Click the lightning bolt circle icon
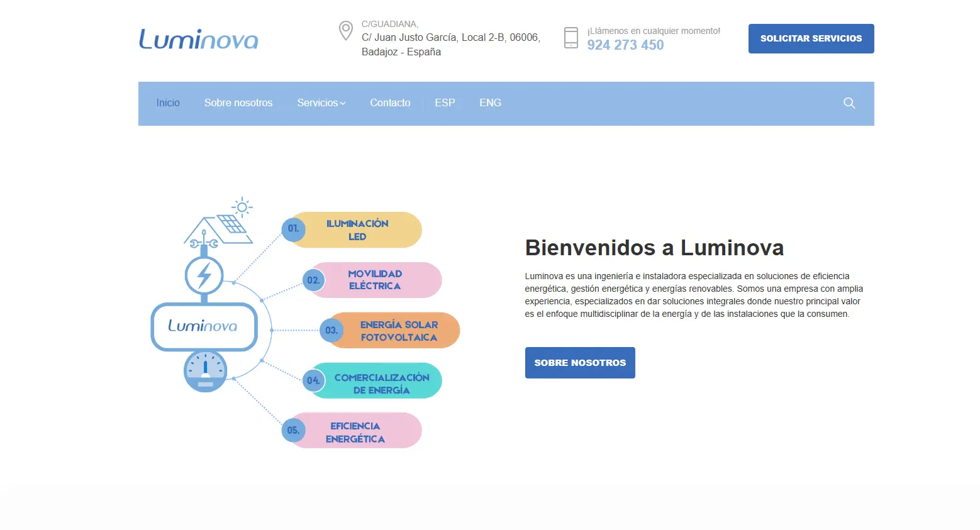This screenshot has height=530, width=980. point(204,275)
